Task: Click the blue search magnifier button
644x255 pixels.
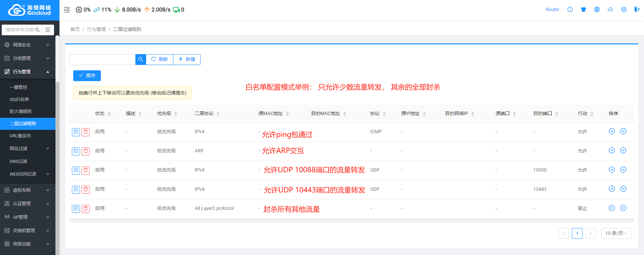Action: 141,60
